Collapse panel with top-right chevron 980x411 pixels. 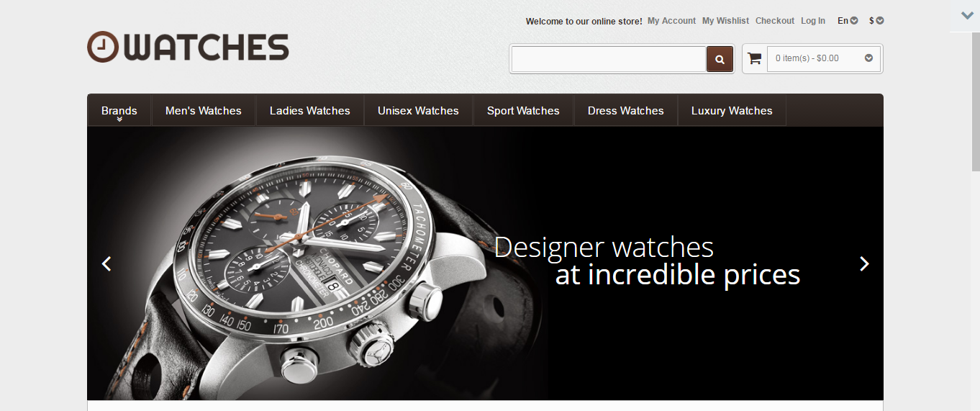coord(967,15)
